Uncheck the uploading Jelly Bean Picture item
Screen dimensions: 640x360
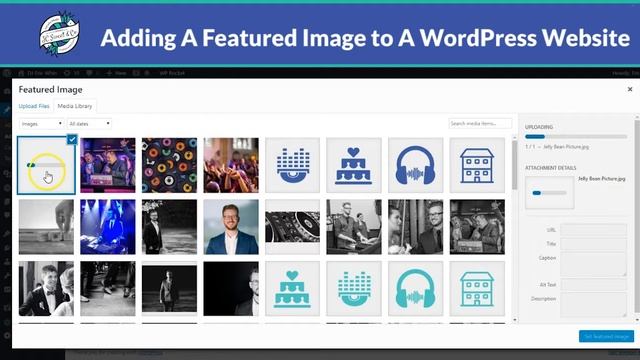72,139
